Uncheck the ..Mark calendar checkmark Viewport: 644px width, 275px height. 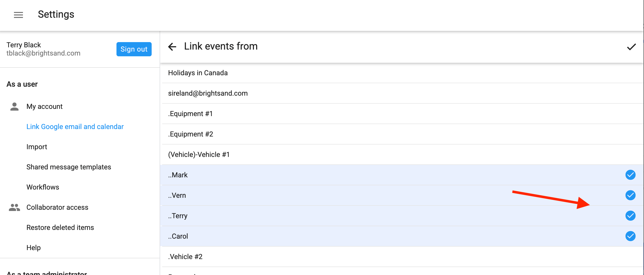click(630, 175)
